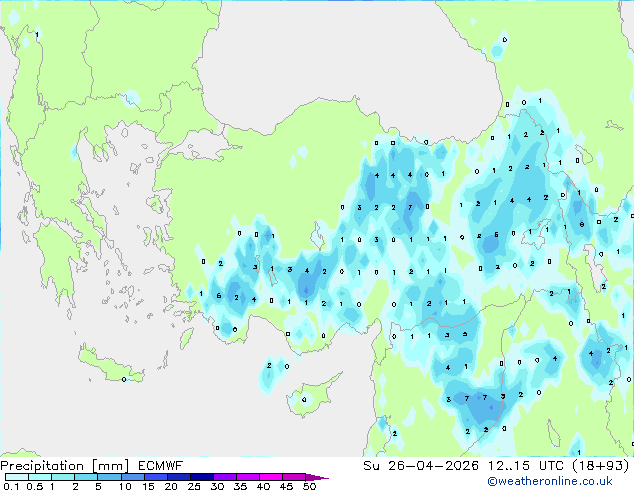Click the 'ECMWF' model label

[161, 466]
